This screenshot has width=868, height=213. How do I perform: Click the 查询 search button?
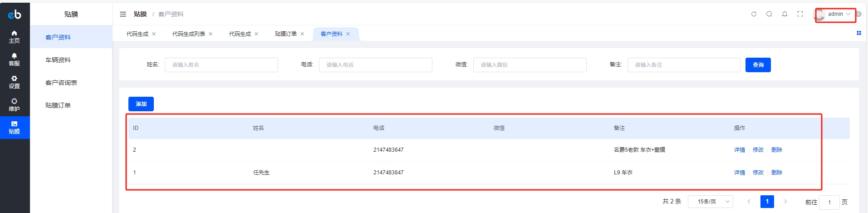click(758, 65)
